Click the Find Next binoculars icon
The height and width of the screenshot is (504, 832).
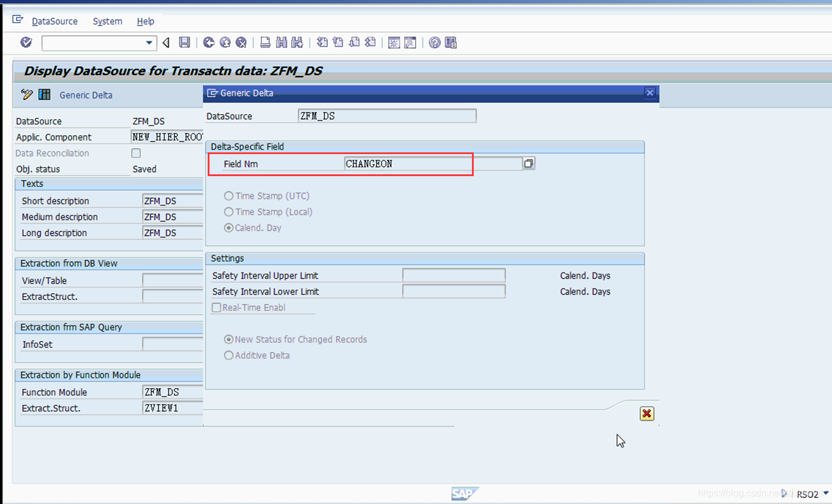tap(297, 42)
